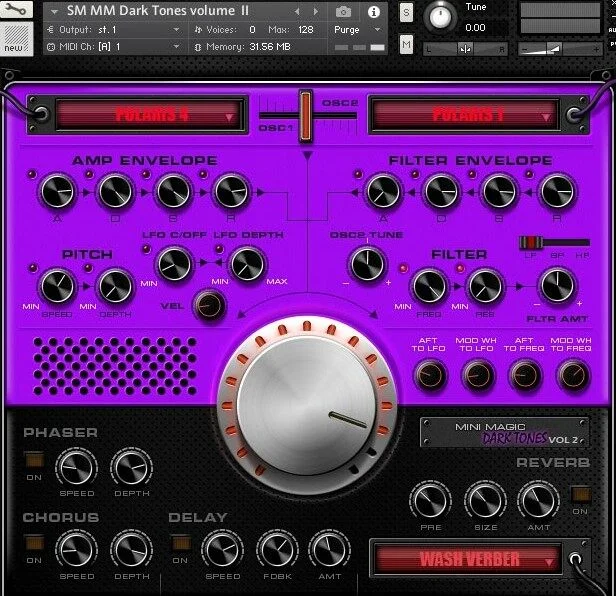Image resolution: width=616 pixels, height=596 pixels.
Task: Click the FLTR AMT knob
Action: 557,285
